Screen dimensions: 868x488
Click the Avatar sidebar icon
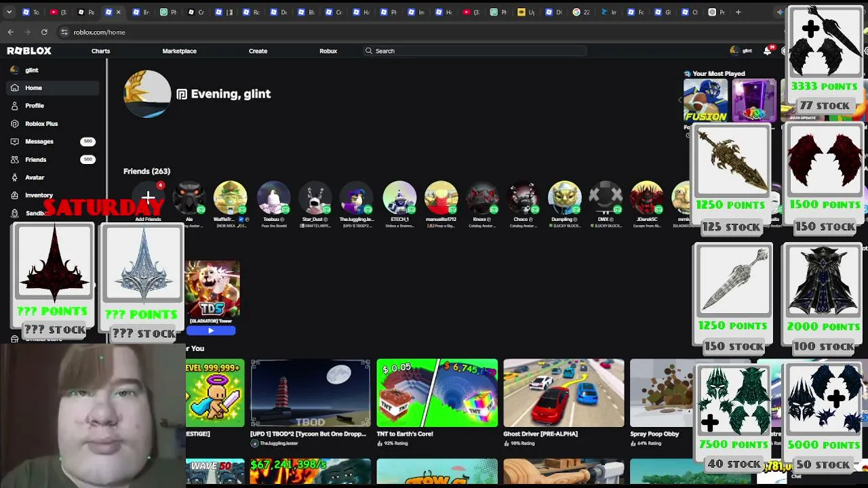[x=15, y=177]
